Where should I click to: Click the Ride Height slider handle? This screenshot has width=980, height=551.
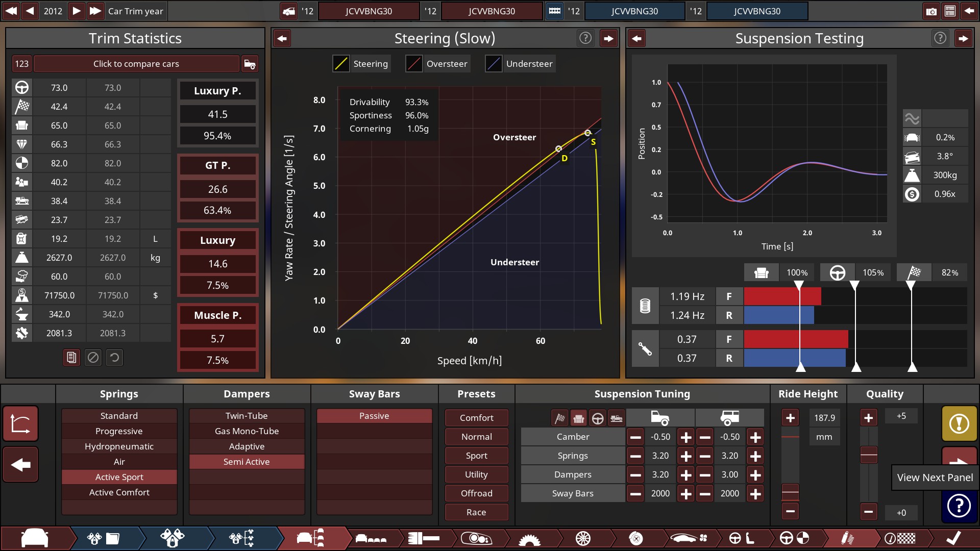790,493
